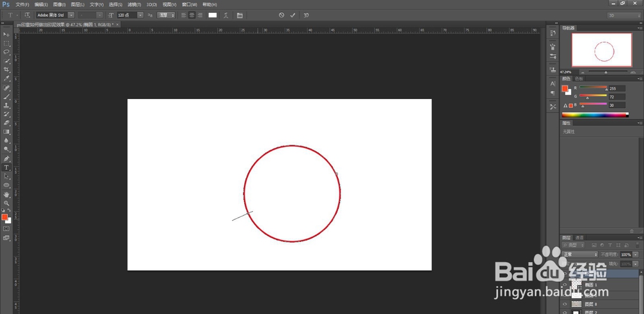The height and width of the screenshot is (314, 644).
Task: Open collapsed Paragraph panel icon
Action: 553,93
